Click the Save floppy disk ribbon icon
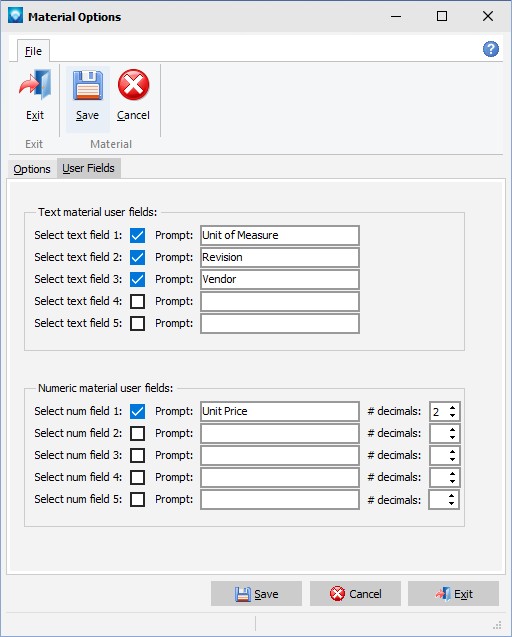The width and height of the screenshot is (512, 637). pyautogui.click(x=88, y=85)
